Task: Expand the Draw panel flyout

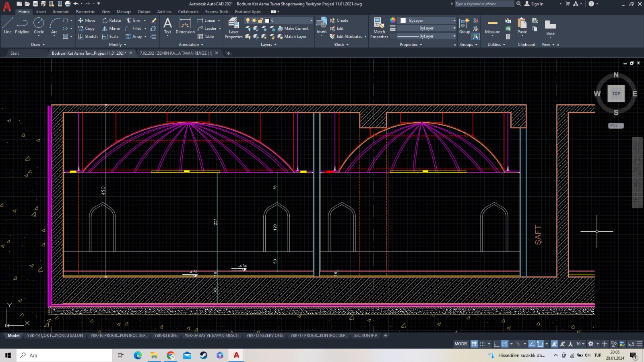Action: click(x=38, y=45)
